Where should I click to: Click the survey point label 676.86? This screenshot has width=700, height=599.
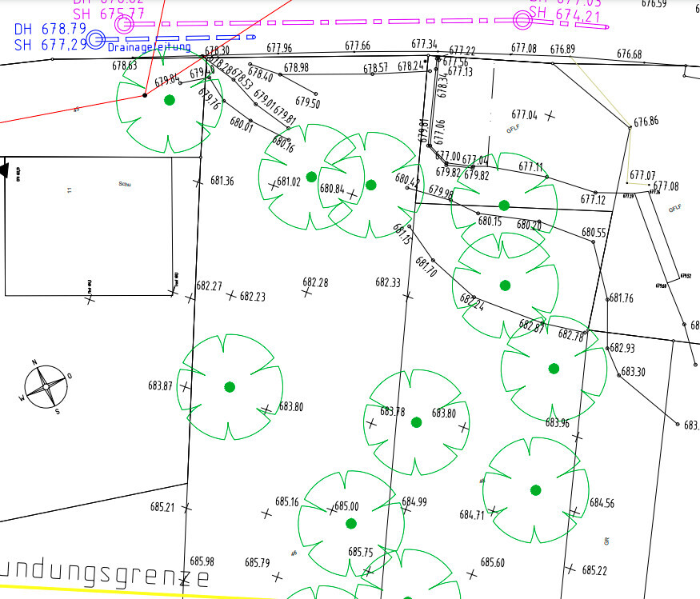pos(646,122)
